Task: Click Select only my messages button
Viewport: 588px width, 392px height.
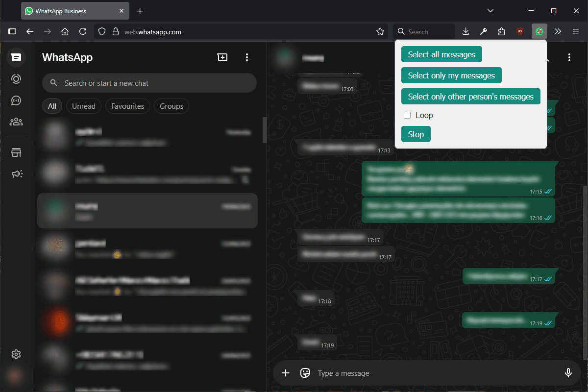Action: point(451,75)
